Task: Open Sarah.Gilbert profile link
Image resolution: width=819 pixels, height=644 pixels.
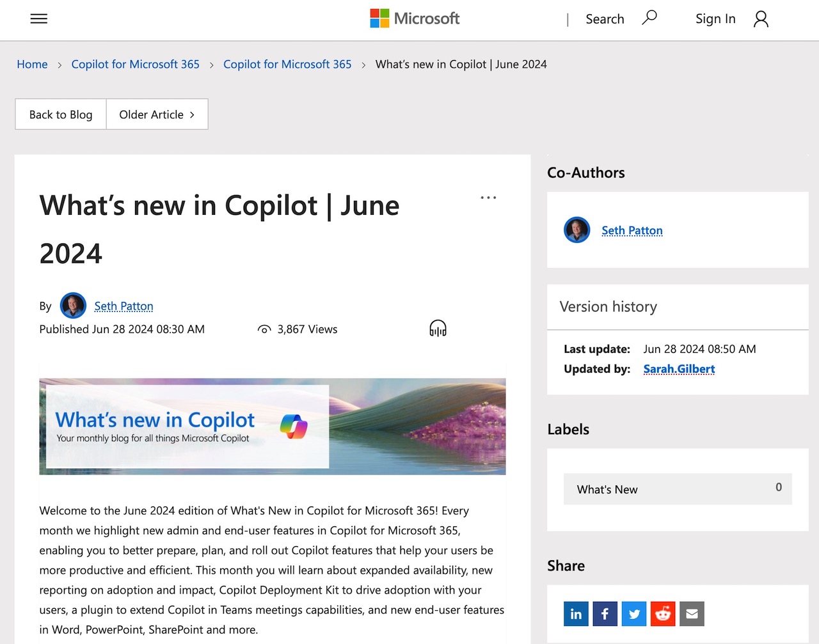Action: click(679, 369)
